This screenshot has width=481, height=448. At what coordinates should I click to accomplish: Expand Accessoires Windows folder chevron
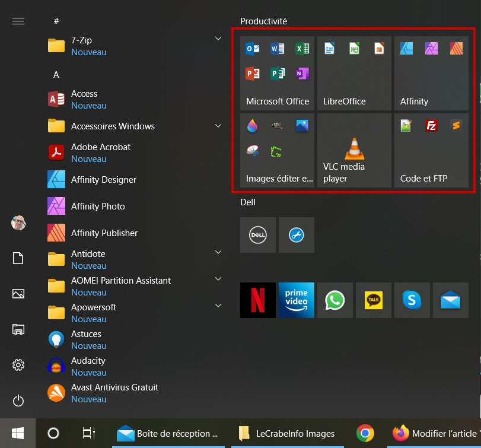coord(218,126)
